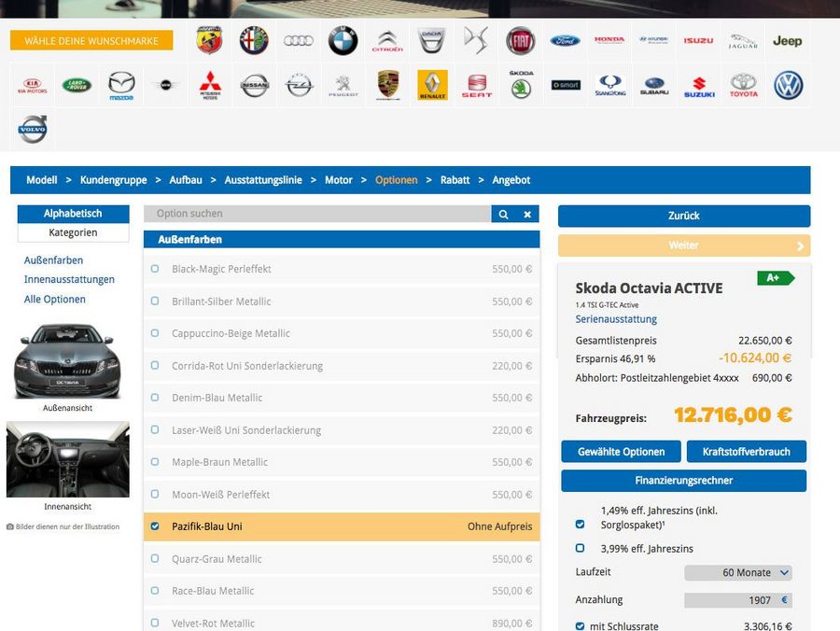
Task: Choose the Citroën brand logo
Action: coord(387,41)
